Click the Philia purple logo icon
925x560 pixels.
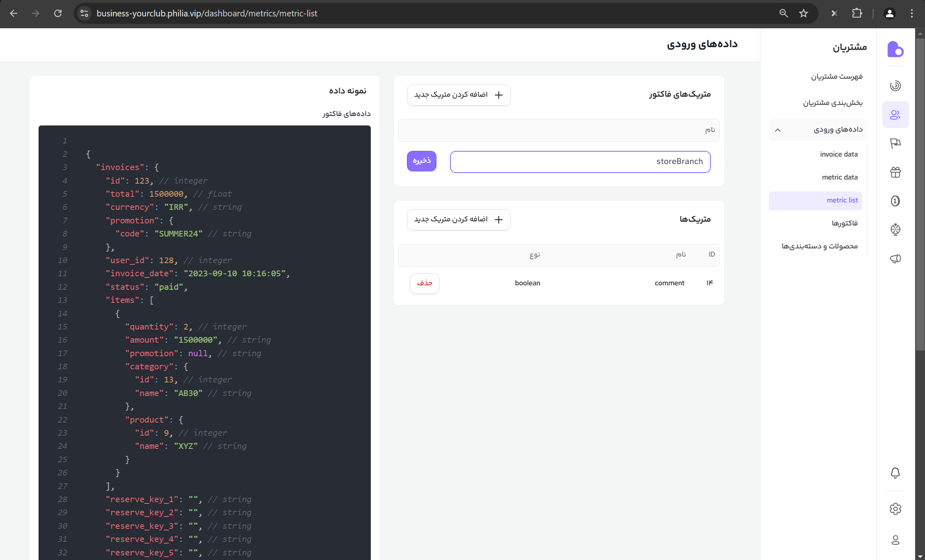(895, 49)
